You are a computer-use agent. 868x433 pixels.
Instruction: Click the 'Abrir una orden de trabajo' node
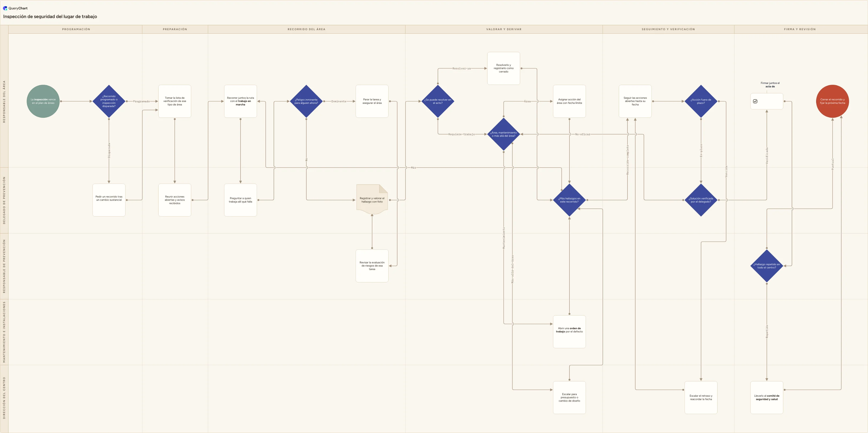569,332
